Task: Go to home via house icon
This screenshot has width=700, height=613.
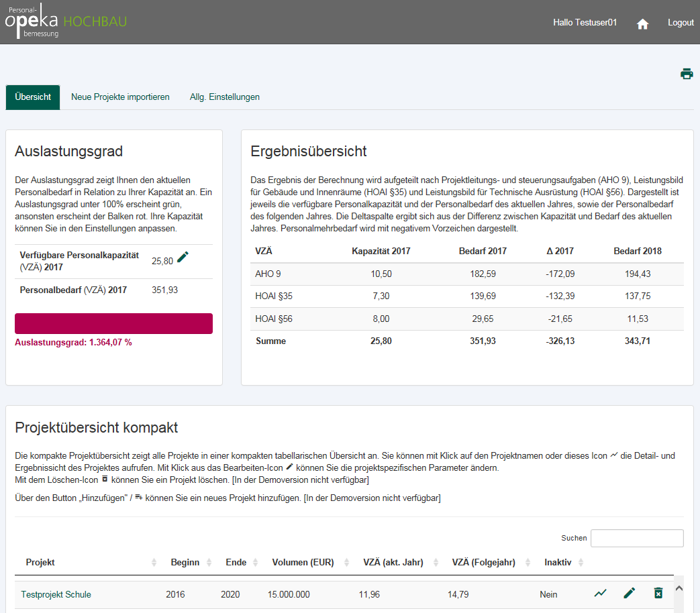Action: click(642, 23)
